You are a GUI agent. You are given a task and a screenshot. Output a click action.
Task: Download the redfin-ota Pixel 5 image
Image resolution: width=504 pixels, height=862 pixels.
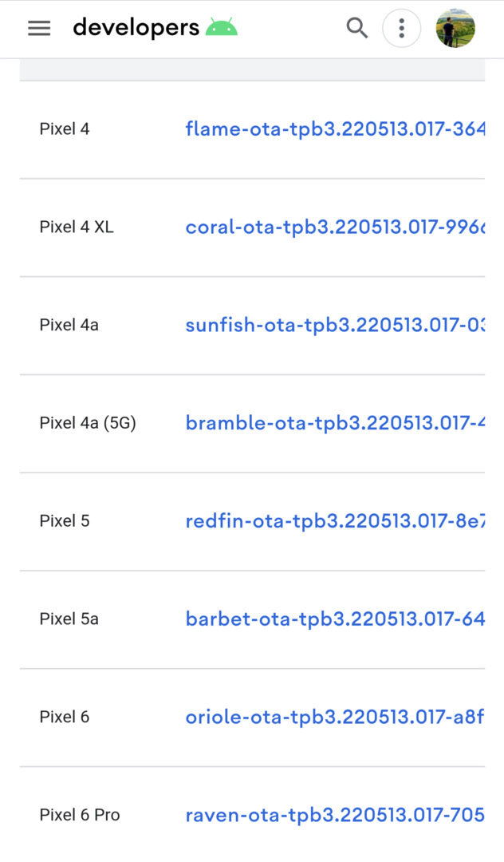tap(335, 520)
